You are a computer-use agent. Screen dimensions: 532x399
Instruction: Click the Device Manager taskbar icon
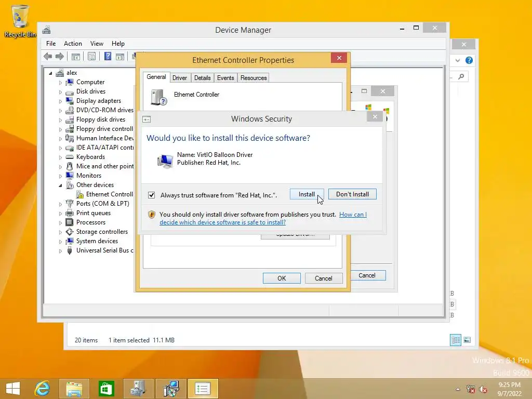coord(138,389)
